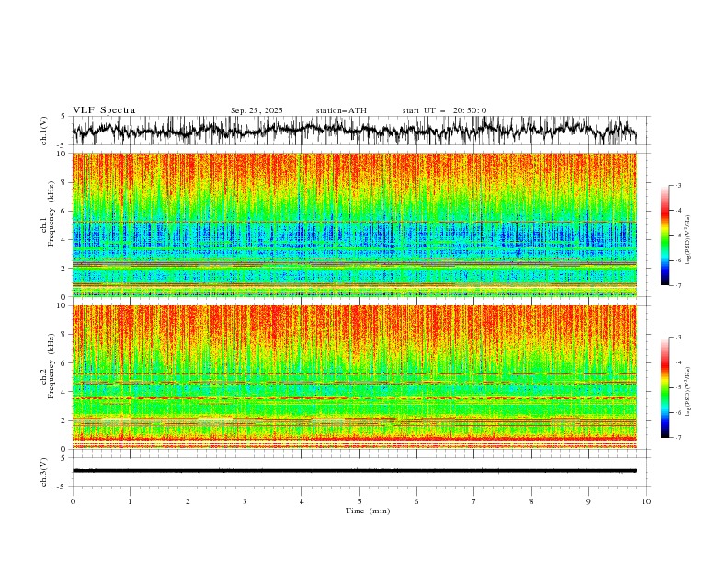The width and height of the screenshot is (728, 563).
Task: Click the ch.2 color bar 'log(PSD)(V²/Hz)' label
Action: (688, 391)
